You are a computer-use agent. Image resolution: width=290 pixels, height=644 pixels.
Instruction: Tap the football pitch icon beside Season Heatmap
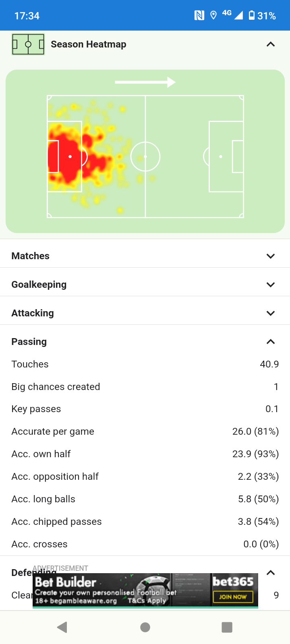coord(28,44)
